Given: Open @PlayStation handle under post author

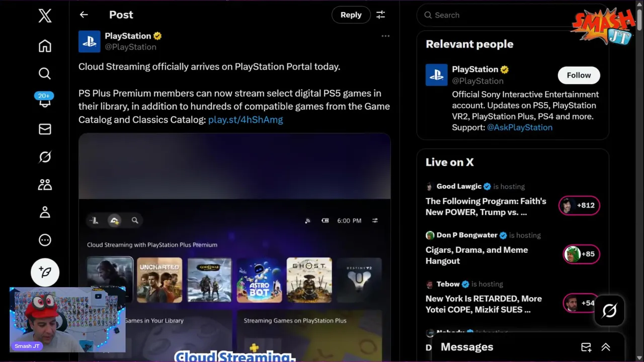Looking at the screenshot, I should click(x=130, y=47).
